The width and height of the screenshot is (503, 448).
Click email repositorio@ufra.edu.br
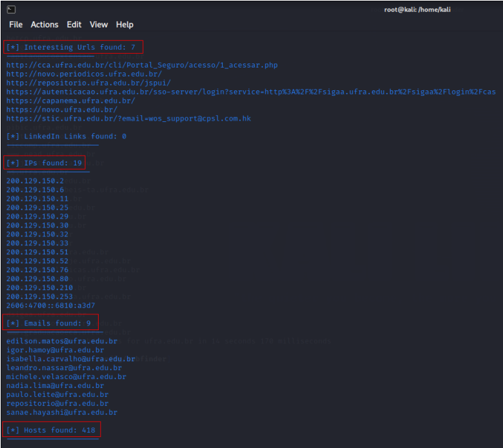pyautogui.click(x=57, y=403)
